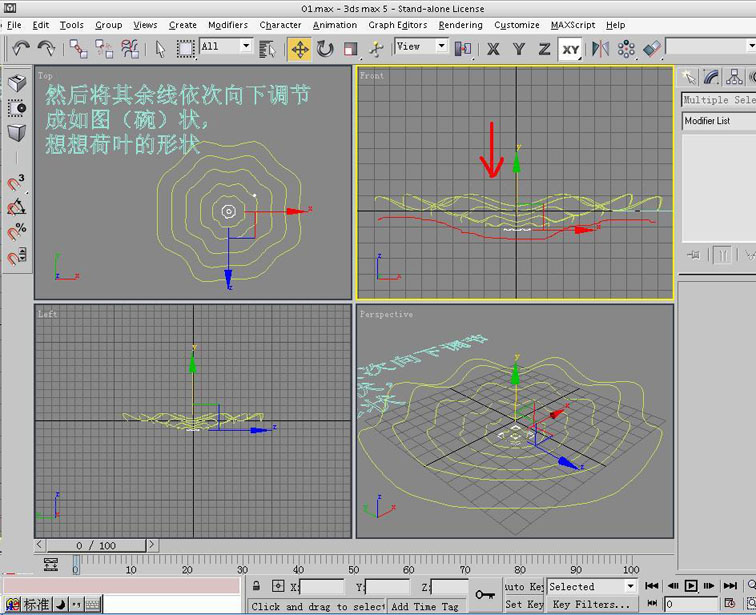Open the Create command panel tab
Screen dimensions: 756x615
pyautogui.click(x=688, y=77)
